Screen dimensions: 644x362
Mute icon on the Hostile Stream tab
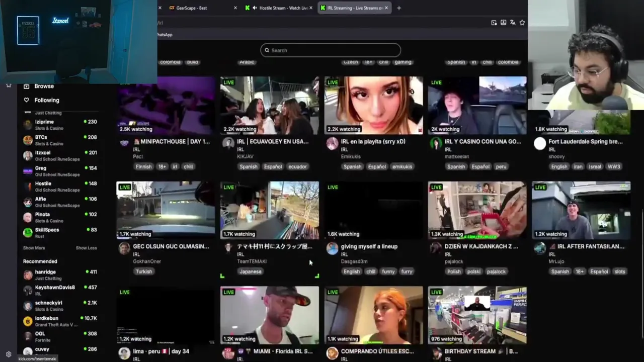255,8
